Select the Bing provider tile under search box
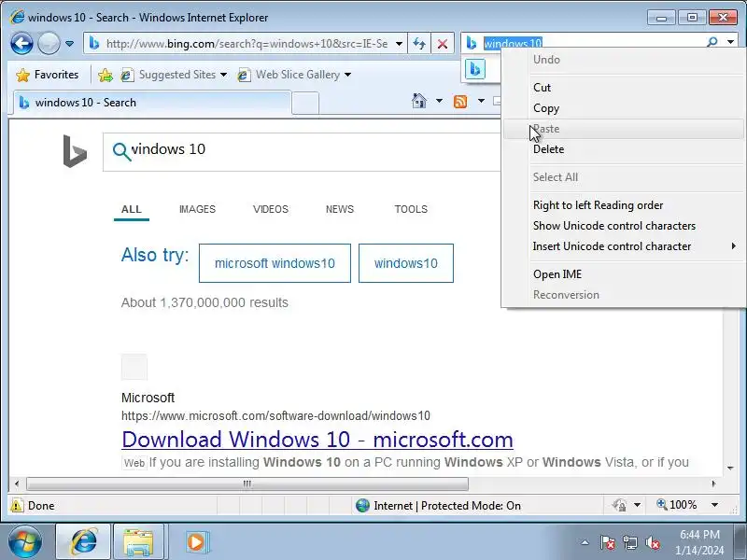 (x=475, y=69)
